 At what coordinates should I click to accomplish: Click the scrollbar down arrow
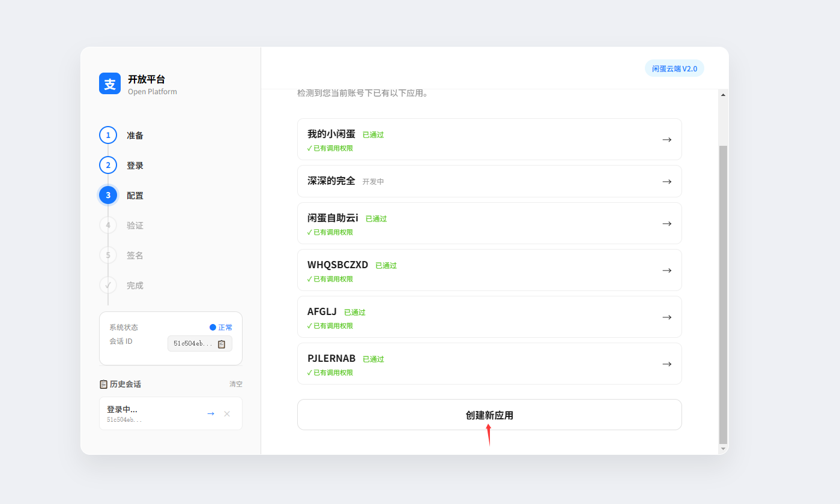[x=723, y=448]
